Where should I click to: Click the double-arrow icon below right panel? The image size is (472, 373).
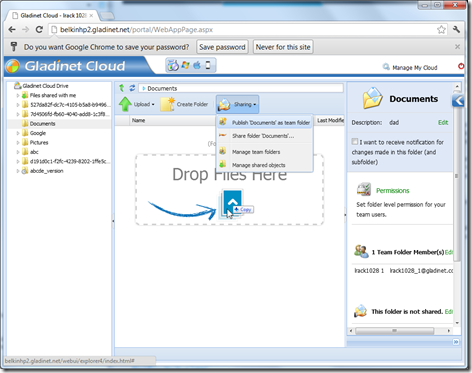[x=456, y=342]
